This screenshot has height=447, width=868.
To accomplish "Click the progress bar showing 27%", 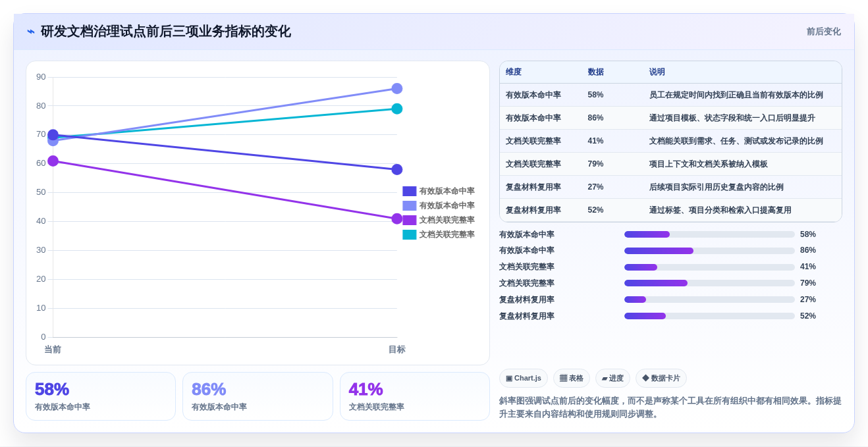I will [709, 300].
